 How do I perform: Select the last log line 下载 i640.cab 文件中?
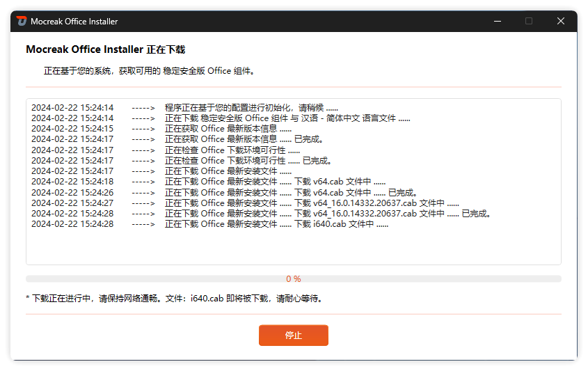point(276,224)
